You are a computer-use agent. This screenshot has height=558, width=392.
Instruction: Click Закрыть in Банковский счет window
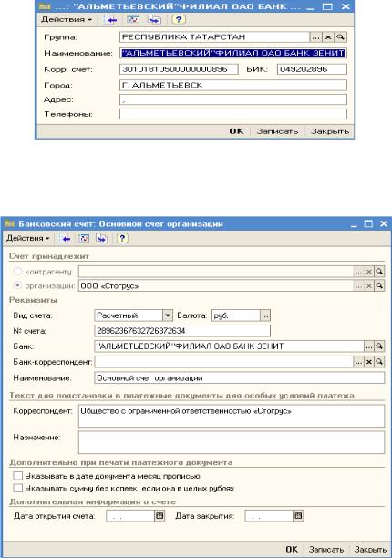click(x=370, y=550)
